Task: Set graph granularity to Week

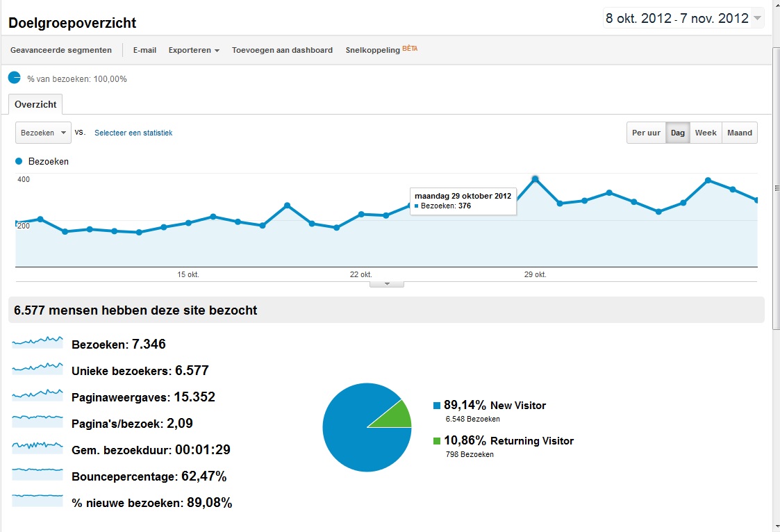Action: pyautogui.click(x=706, y=133)
